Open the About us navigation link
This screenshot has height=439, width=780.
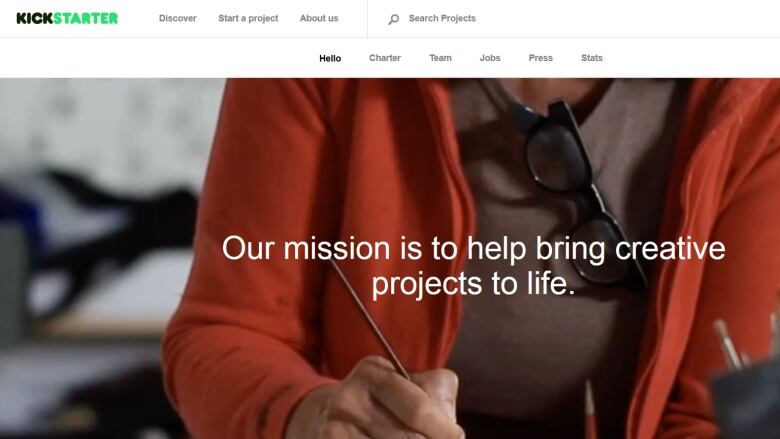click(319, 18)
